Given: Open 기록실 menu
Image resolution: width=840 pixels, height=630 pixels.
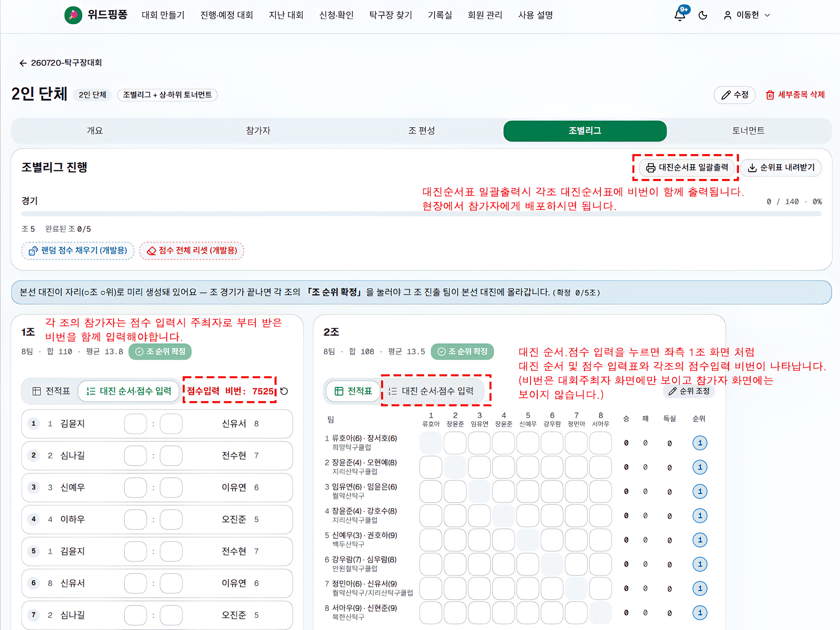Looking at the screenshot, I should [440, 15].
